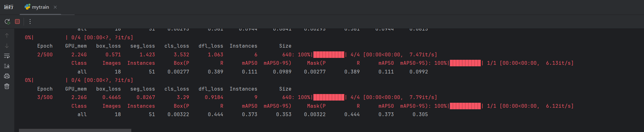Image resolution: width=644 pixels, height=132 pixels.
Task: Click mAP50-95 value 0.0992
Action: (x=419, y=72)
